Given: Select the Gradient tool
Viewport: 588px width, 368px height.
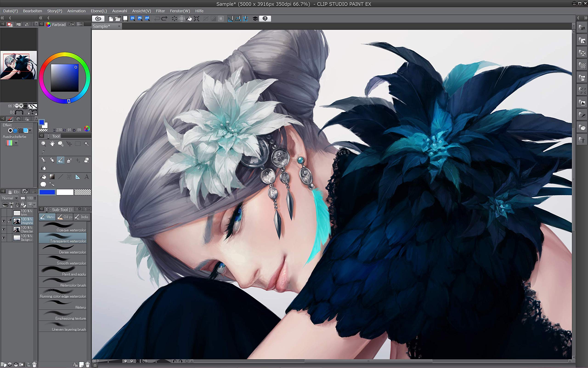Looking at the screenshot, I should tap(52, 177).
